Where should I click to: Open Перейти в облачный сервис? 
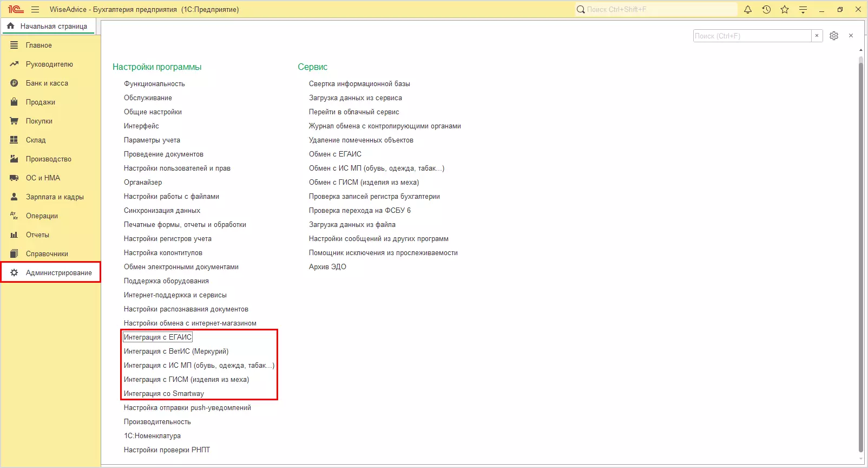354,112
